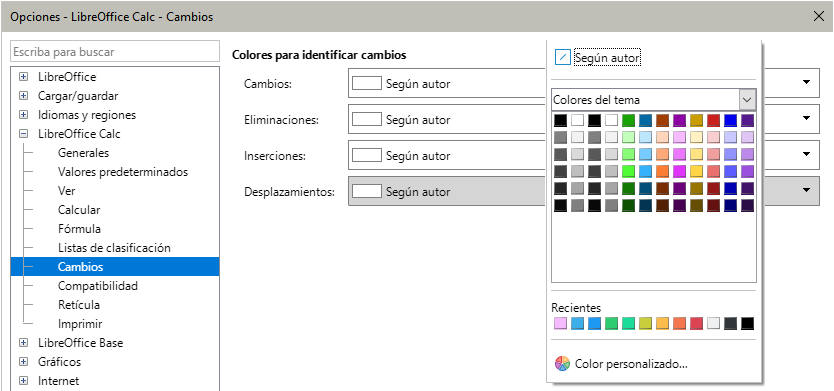Click the Según autor slash icon

(563, 57)
